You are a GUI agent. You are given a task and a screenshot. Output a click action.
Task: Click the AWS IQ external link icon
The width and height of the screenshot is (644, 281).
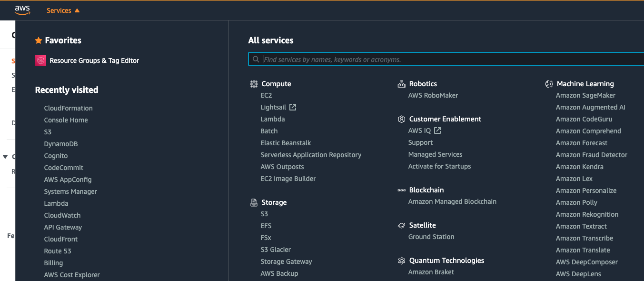(437, 130)
